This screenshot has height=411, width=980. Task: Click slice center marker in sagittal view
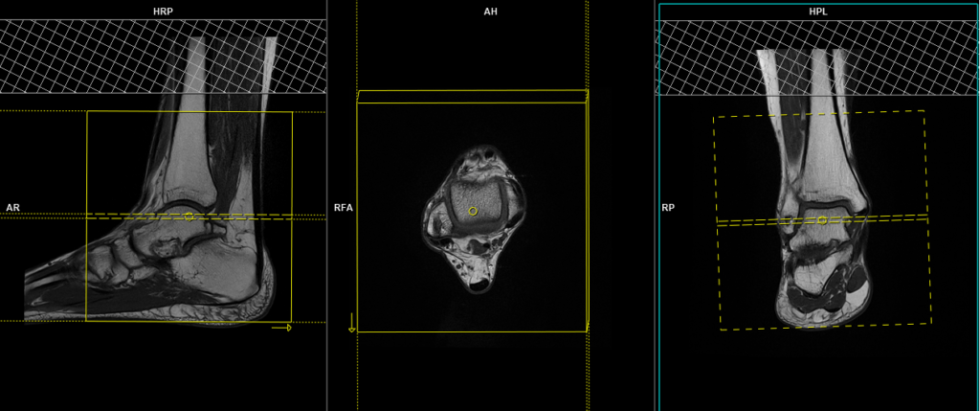coord(189,217)
